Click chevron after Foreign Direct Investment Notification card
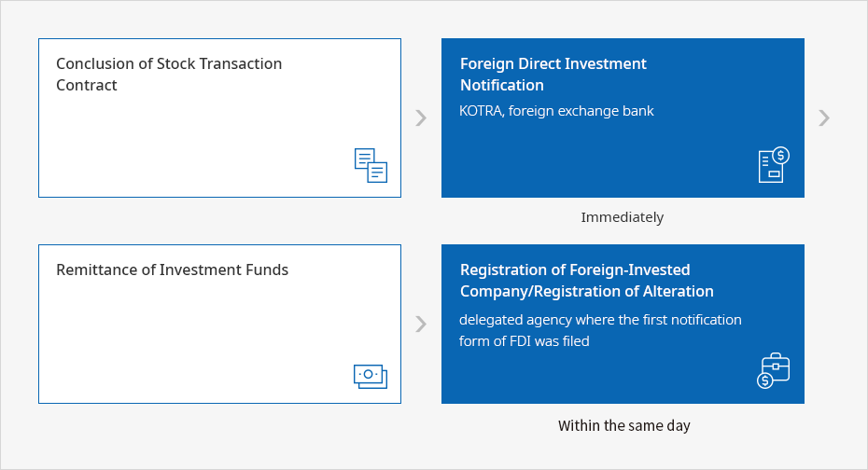This screenshot has height=470, width=868. (x=824, y=117)
